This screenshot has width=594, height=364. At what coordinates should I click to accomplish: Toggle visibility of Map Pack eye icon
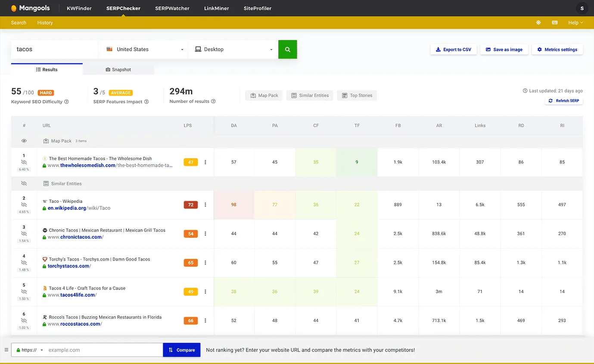tap(24, 141)
